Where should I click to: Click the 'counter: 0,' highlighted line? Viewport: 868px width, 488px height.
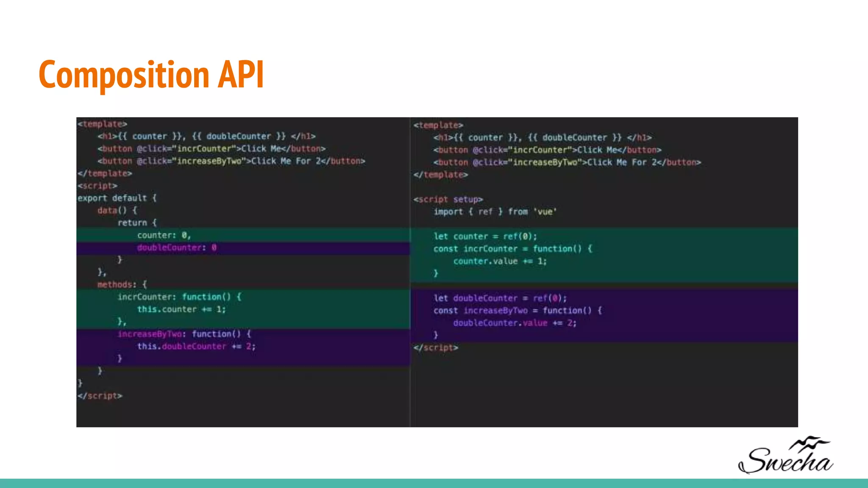click(164, 235)
